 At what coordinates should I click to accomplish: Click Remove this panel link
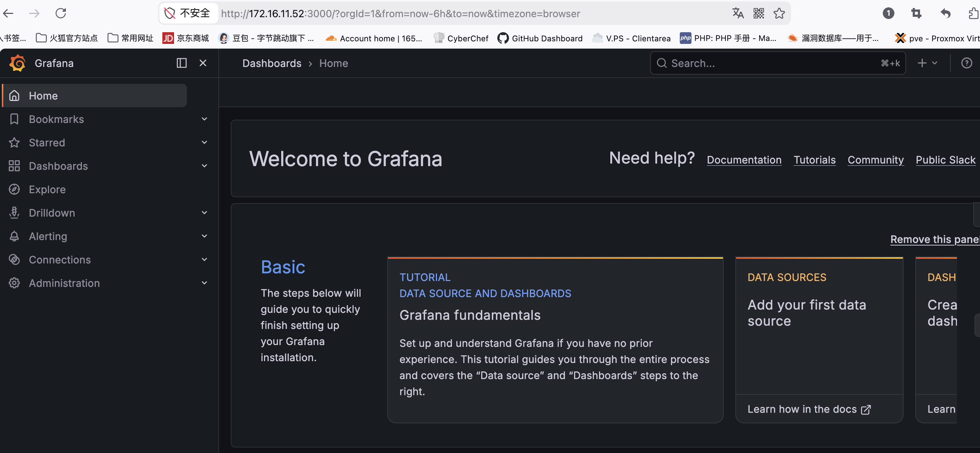pos(934,239)
